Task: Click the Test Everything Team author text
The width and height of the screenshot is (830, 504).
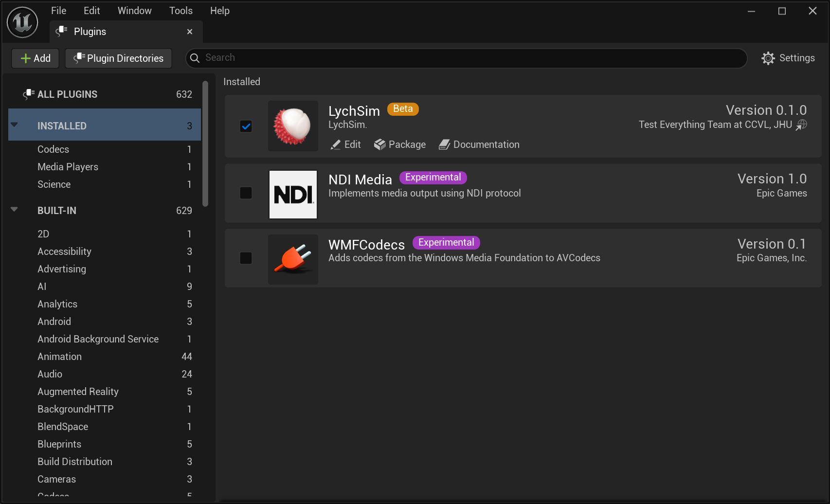Action: point(715,125)
